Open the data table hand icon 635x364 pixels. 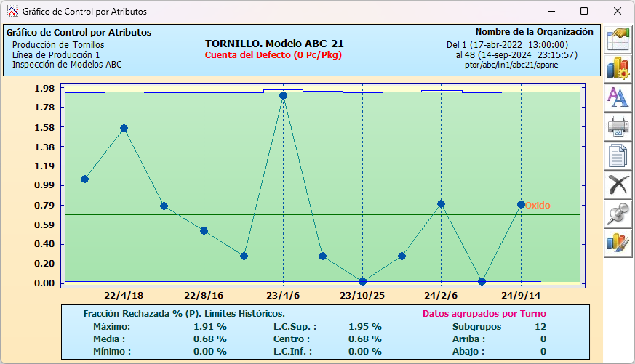coord(618,39)
